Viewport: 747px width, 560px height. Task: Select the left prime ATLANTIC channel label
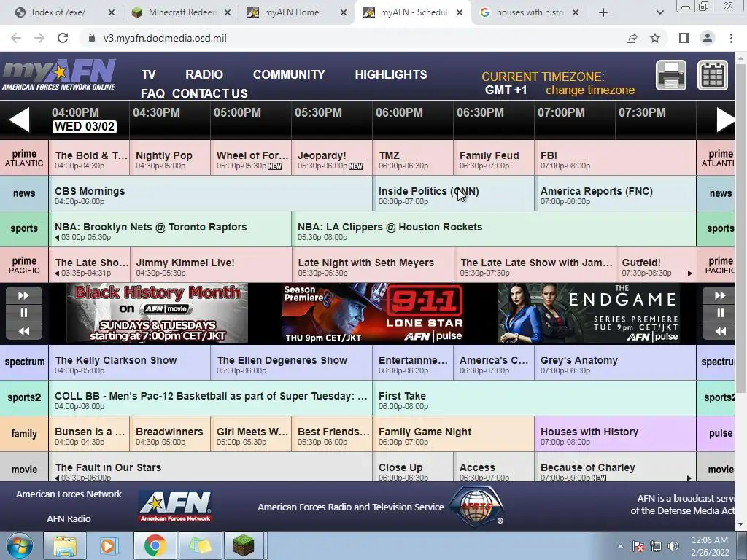click(24, 157)
